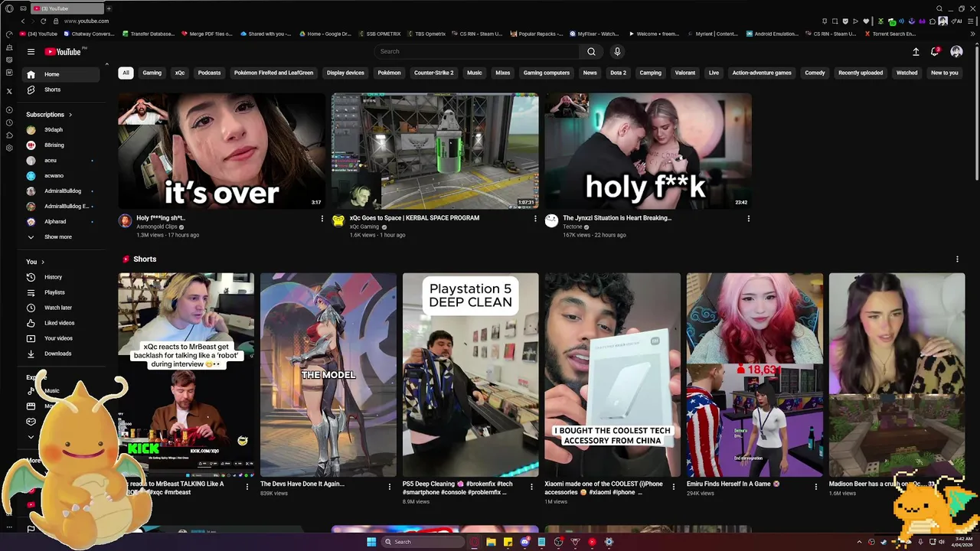Select the 'Recently uploaded' chip
This screenshot has width=980, height=551.
(x=861, y=73)
